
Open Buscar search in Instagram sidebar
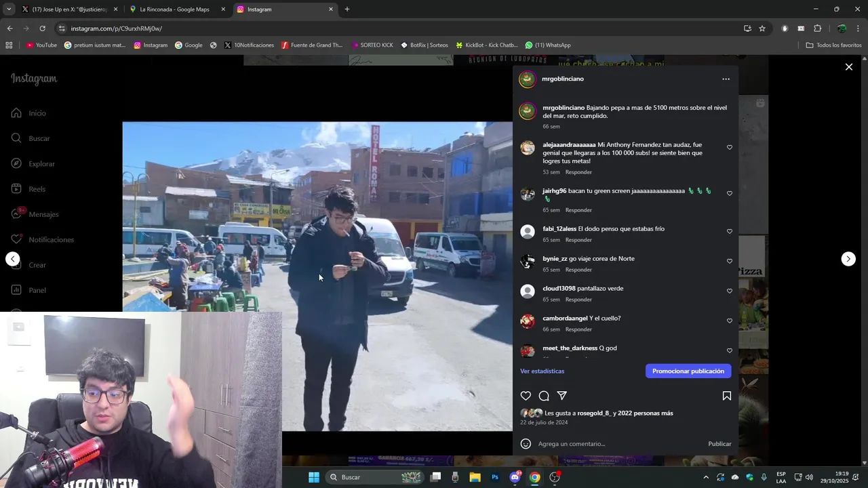31,138
